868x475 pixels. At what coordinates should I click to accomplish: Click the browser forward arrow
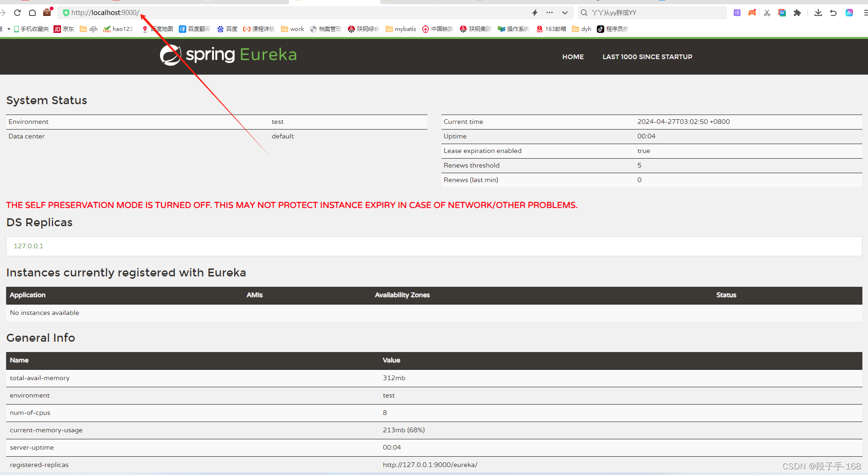[x=3, y=13]
